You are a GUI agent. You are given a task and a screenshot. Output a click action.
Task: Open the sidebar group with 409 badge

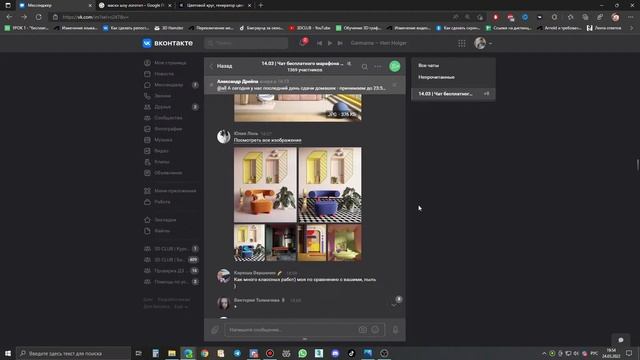pyautogui.click(x=171, y=260)
